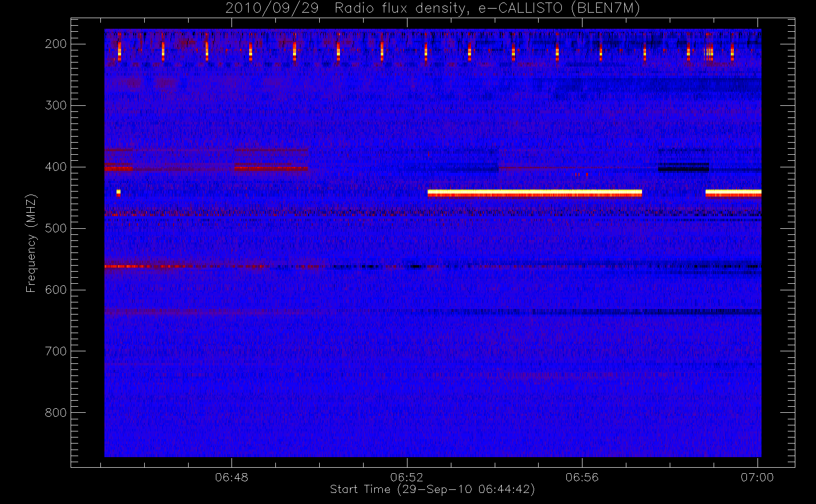Image resolution: width=816 pixels, height=504 pixels.
Task: Click the 400 frequency tick label
Action: tap(55, 167)
